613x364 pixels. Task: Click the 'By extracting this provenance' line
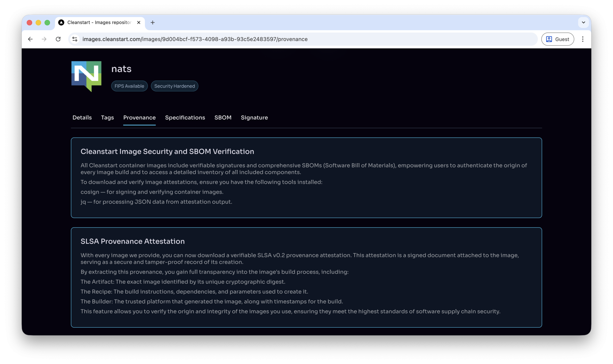click(x=215, y=272)
